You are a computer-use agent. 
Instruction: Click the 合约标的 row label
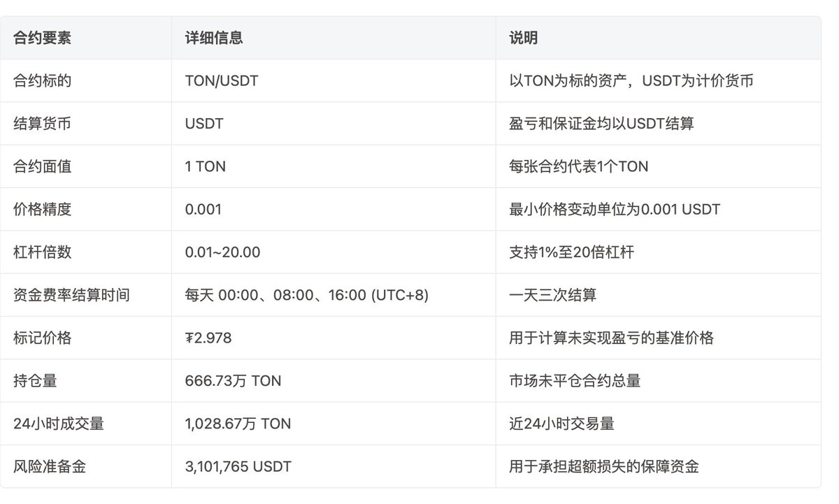[42, 81]
